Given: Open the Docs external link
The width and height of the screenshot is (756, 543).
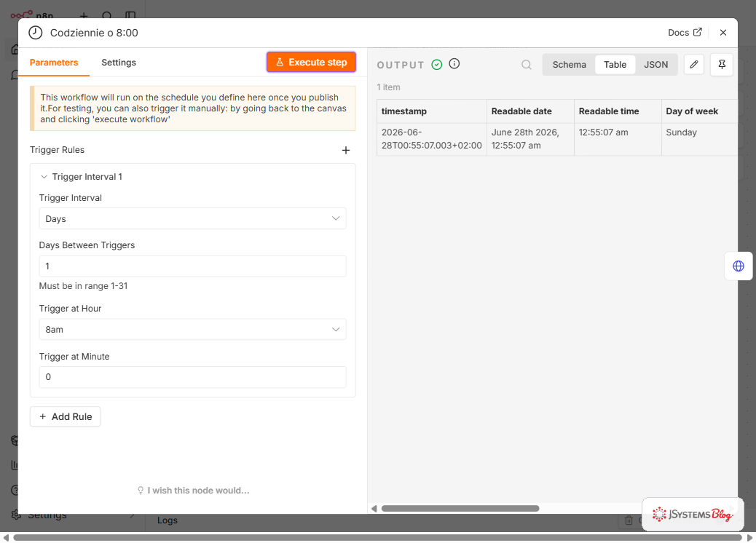Looking at the screenshot, I should (685, 32).
